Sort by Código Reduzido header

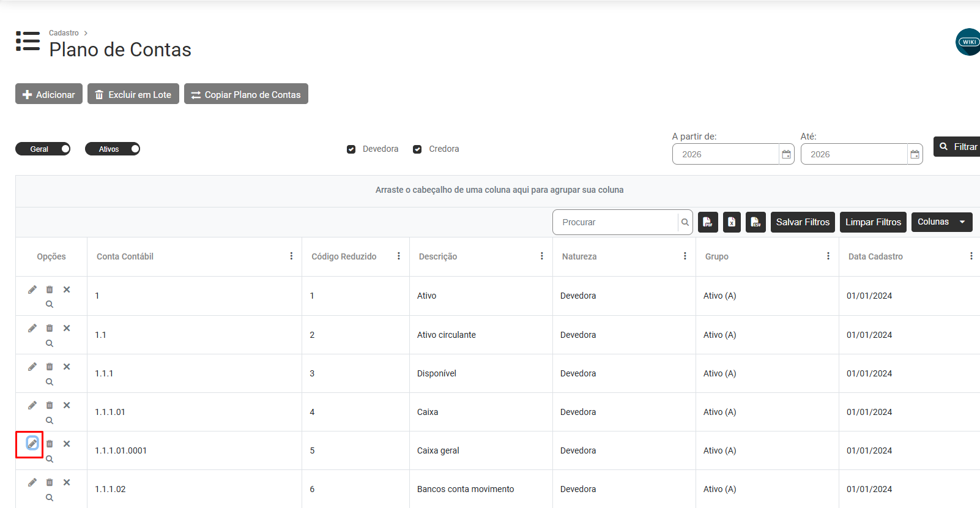click(x=344, y=256)
